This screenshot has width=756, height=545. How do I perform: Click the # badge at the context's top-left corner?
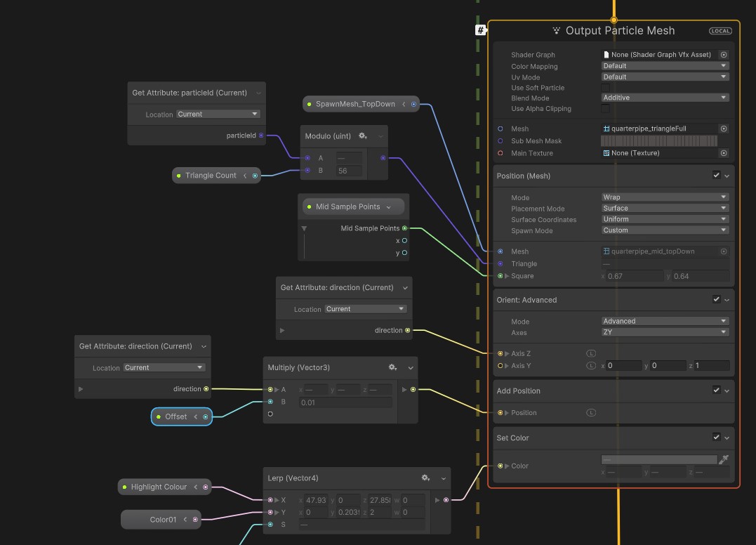point(481,29)
